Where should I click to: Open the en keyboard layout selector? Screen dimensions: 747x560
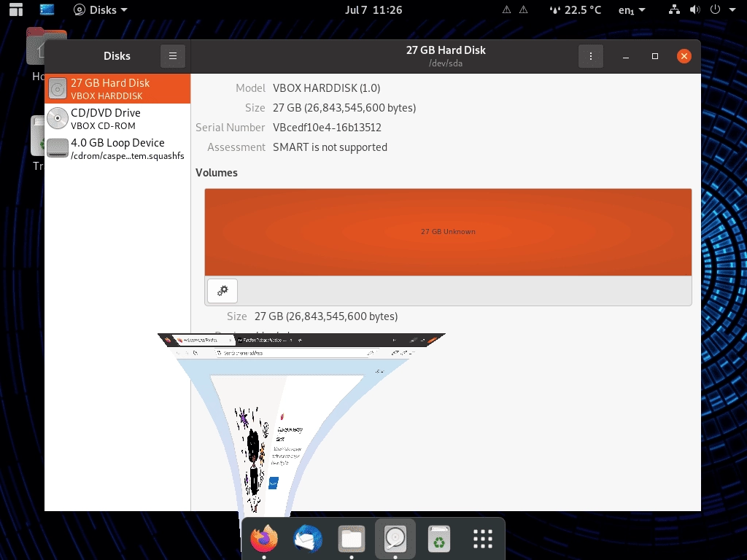(x=632, y=9)
